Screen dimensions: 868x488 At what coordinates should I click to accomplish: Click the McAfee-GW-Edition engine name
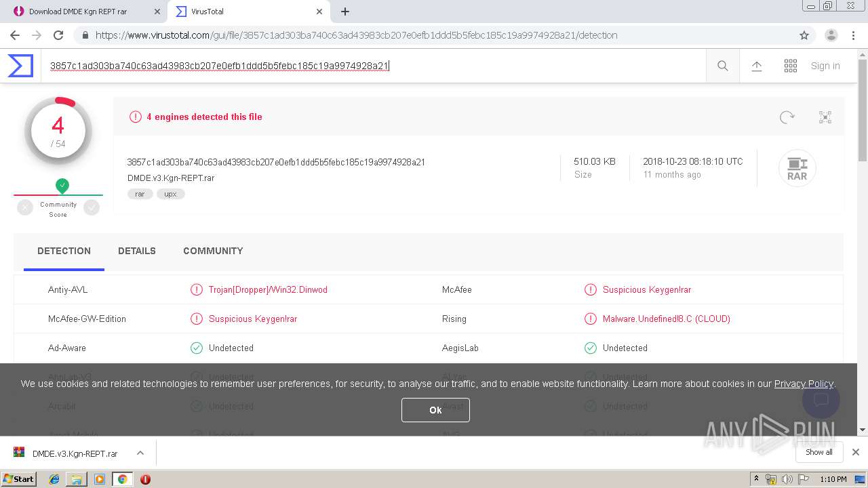coord(87,319)
